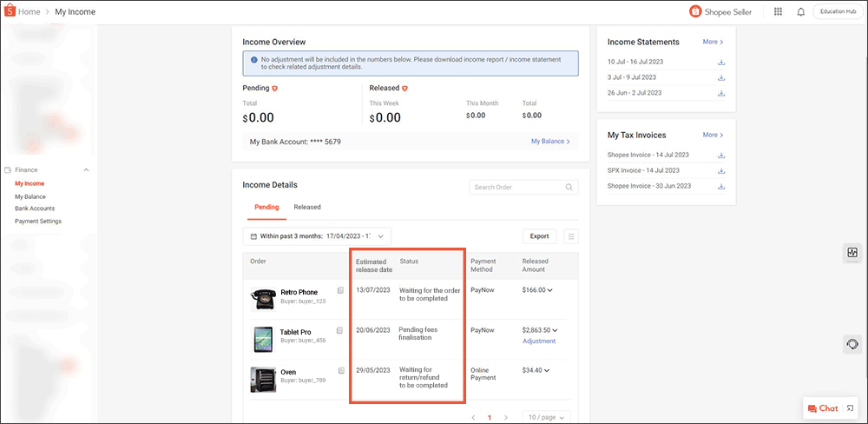Open the apps grid menu icon
Viewport: 868px width, 424px height.
(778, 11)
